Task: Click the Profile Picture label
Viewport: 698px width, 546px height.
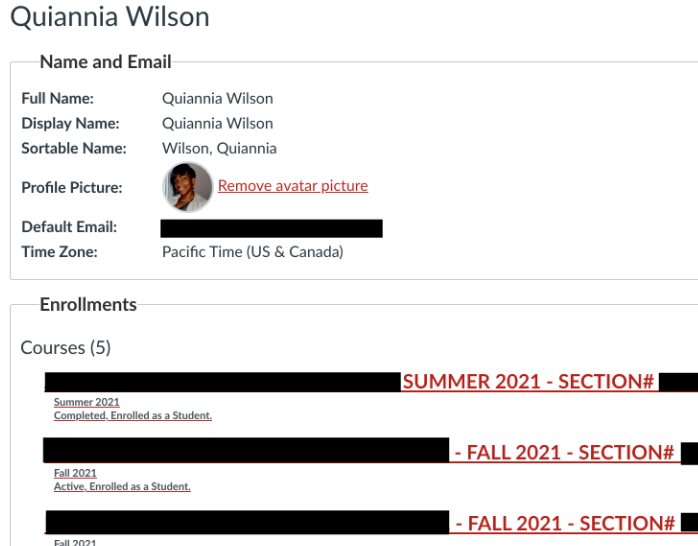Action: (x=72, y=187)
